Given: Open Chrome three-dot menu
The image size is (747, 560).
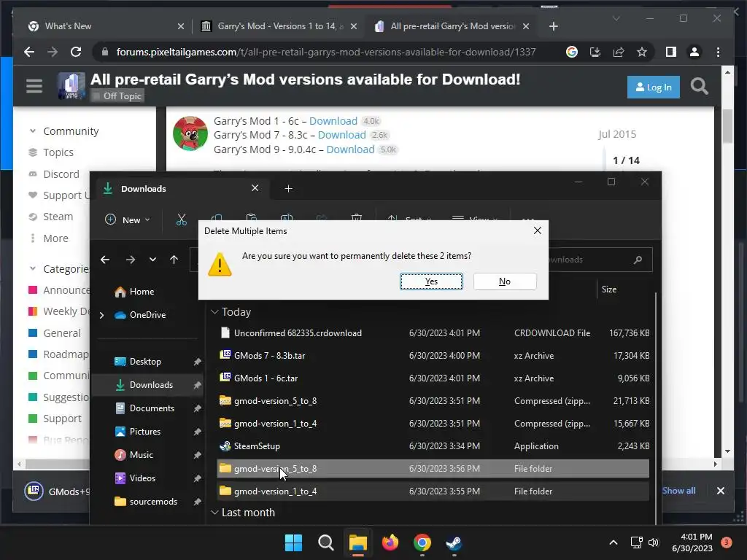Looking at the screenshot, I should tap(718, 52).
